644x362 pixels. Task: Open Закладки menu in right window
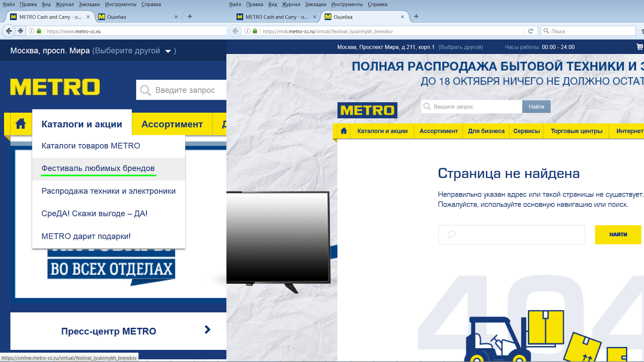[x=316, y=4]
